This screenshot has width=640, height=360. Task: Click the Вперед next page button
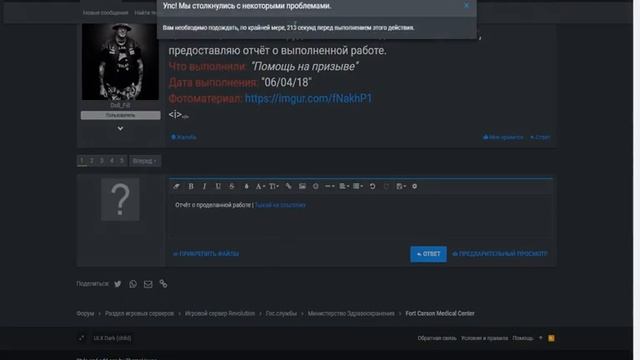(x=144, y=161)
